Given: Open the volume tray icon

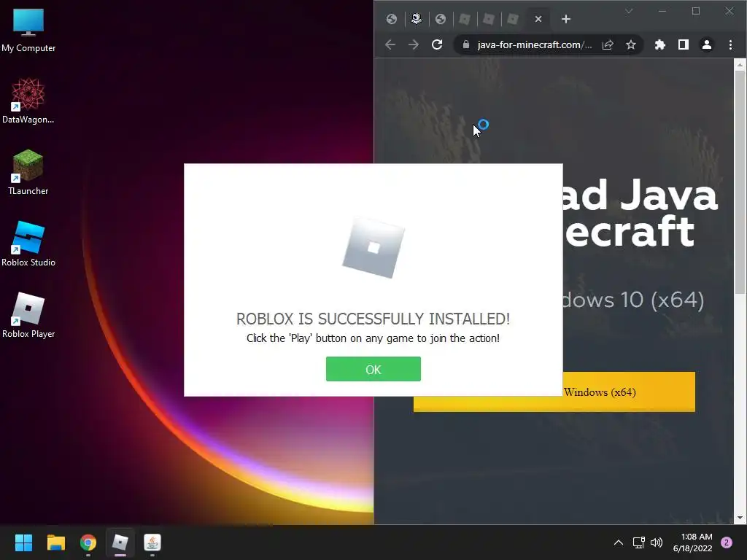Looking at the screenshot, I should pos(657,542).
